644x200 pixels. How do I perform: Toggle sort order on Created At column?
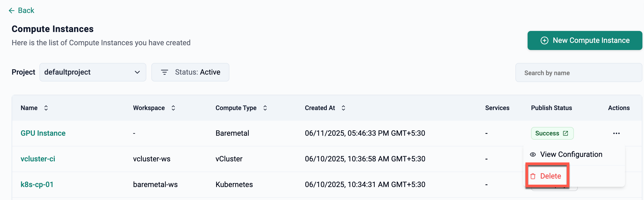pyautogui.click(x=343, y=108)
